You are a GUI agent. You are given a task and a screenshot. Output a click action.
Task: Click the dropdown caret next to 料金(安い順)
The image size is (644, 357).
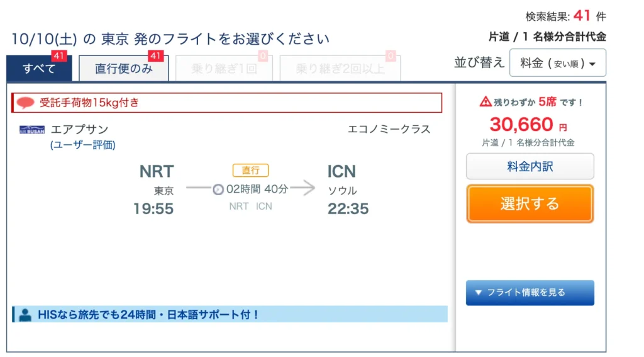pyautogui.click(x=592, y=64)
